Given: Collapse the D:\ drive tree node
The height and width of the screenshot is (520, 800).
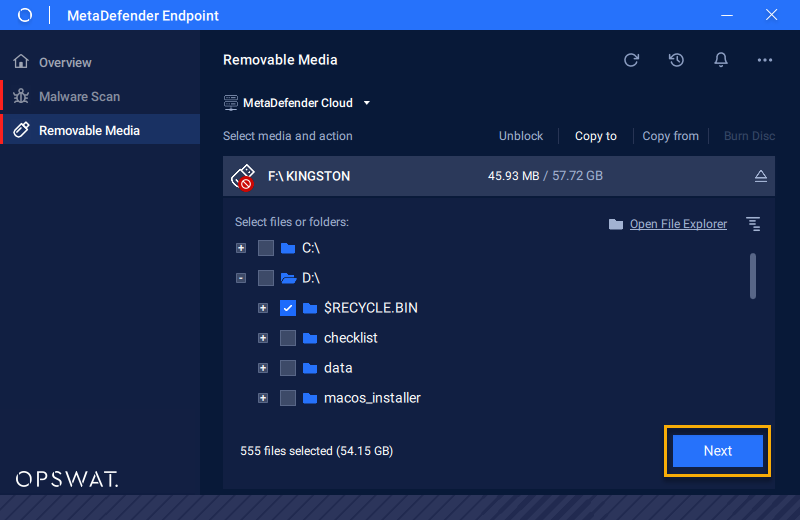Looking at the screenshot, I should click(x=241, y=278).
